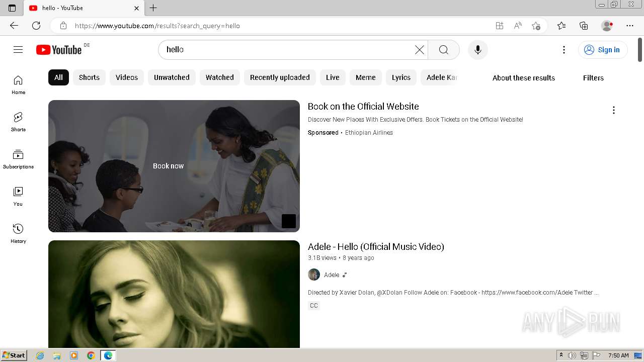The width and height of the screenshot is (644, 362).
Task: Select the Unwatched filter chip
Action: (x=172, y=77)
